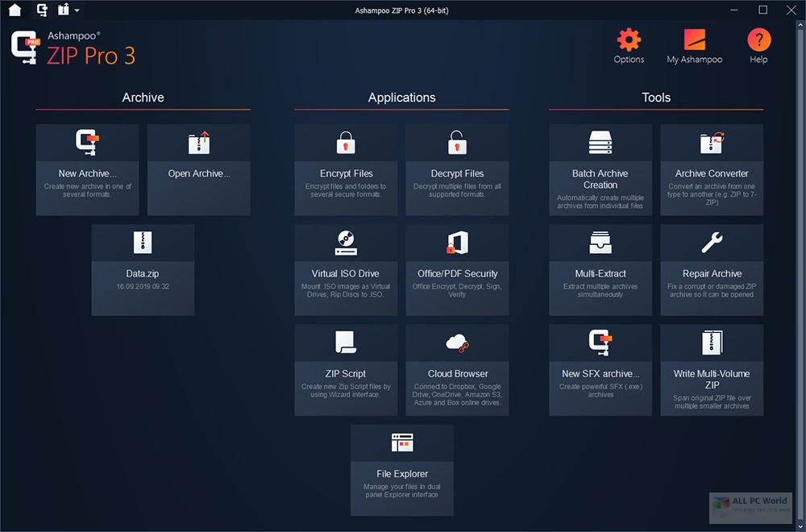
Task: Click the File Explorer window icon
Action: point(402,443)
